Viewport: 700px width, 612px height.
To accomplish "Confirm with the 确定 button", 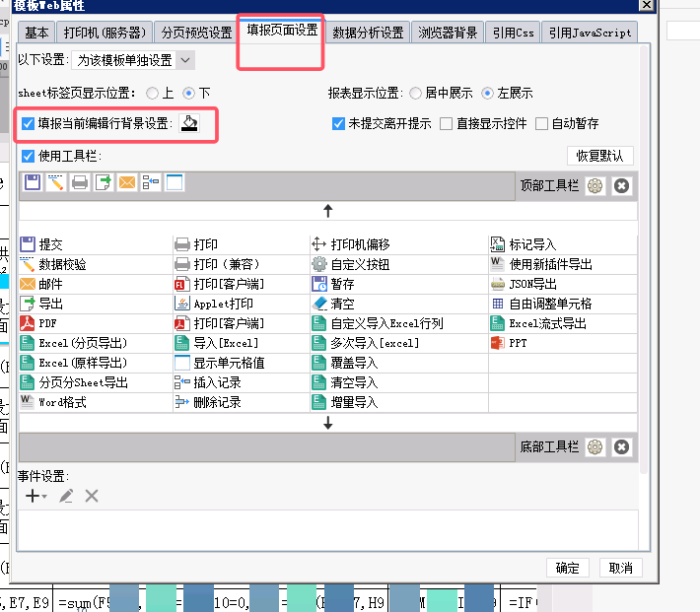I will (568, 568).
